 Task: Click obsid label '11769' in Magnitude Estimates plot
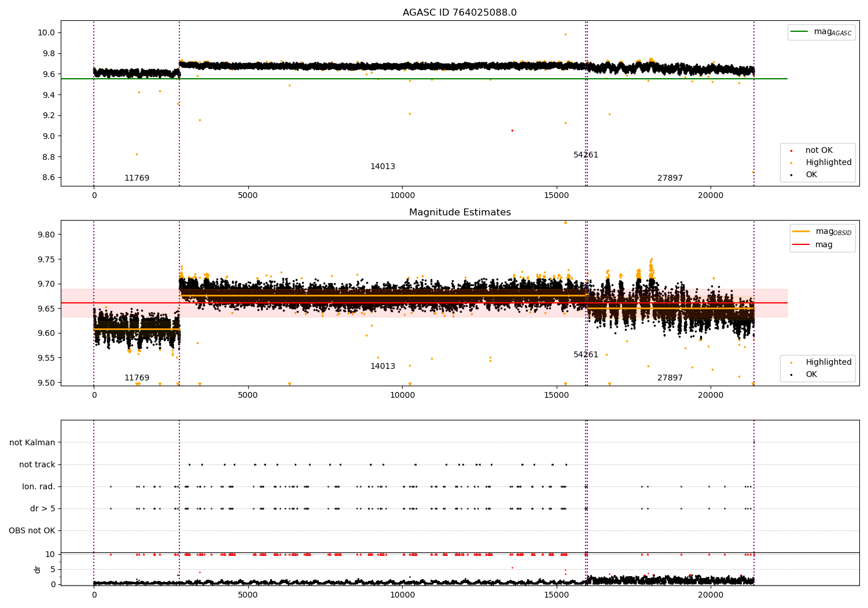[137, 378]
